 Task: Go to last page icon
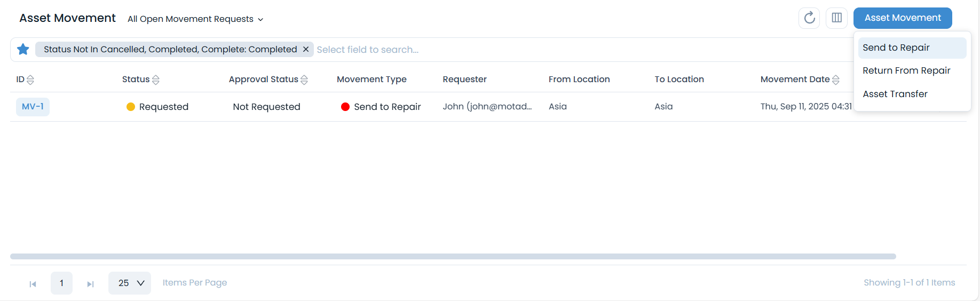pos(90,284)
